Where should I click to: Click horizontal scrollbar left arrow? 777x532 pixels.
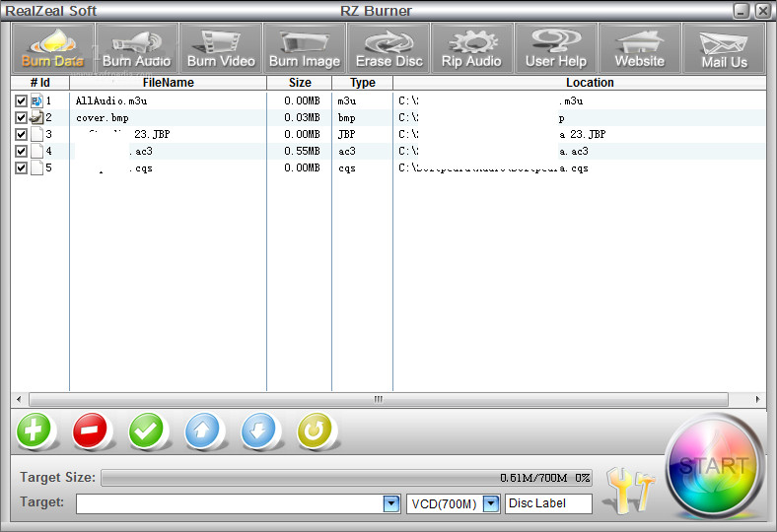pos(19,399)
